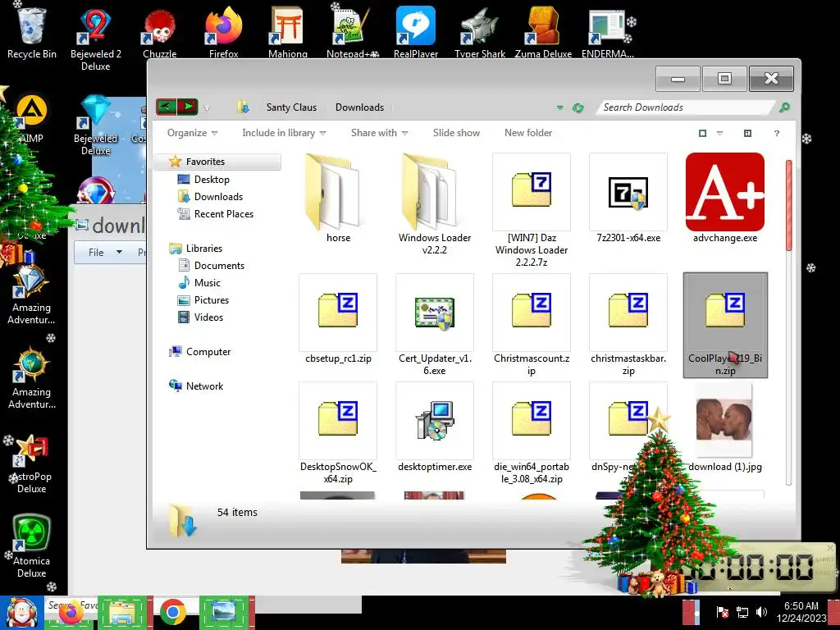Click the search magnifier icon

pos(784,107)
